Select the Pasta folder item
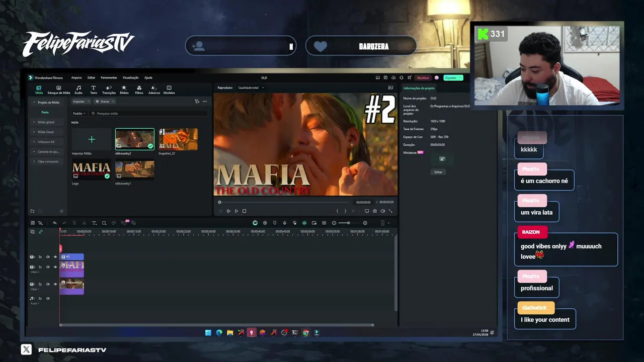The height and width of the screenshot is (362, 644). tap(45, 112)
